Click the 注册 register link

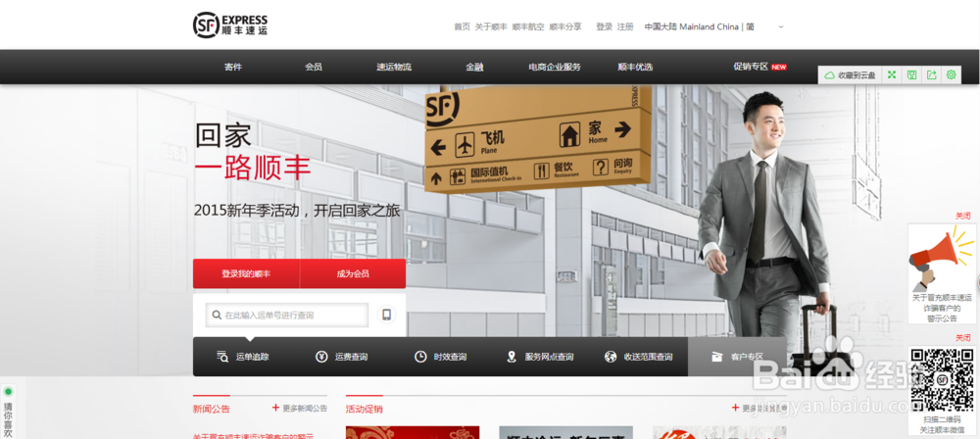click(x=625, y=26)
